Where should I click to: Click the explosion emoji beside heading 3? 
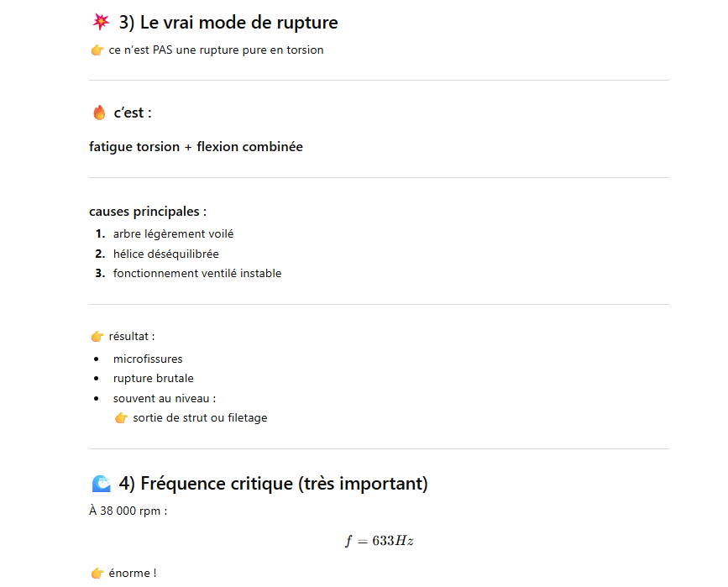click(101, 22)
